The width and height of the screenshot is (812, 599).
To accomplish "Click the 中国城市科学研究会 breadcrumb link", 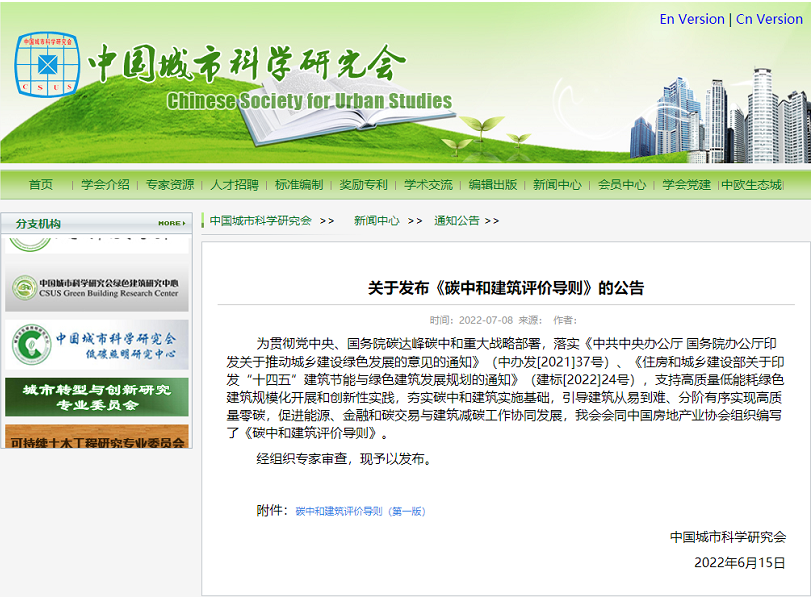I will 260,221.
